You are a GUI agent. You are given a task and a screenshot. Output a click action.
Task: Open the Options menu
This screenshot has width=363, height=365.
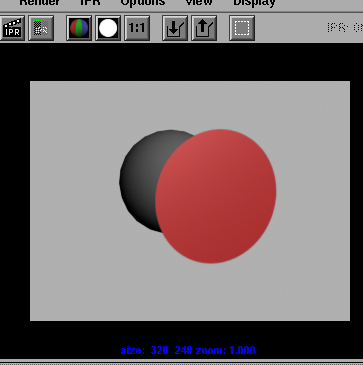pyautogui.click(x=143, y=3)
